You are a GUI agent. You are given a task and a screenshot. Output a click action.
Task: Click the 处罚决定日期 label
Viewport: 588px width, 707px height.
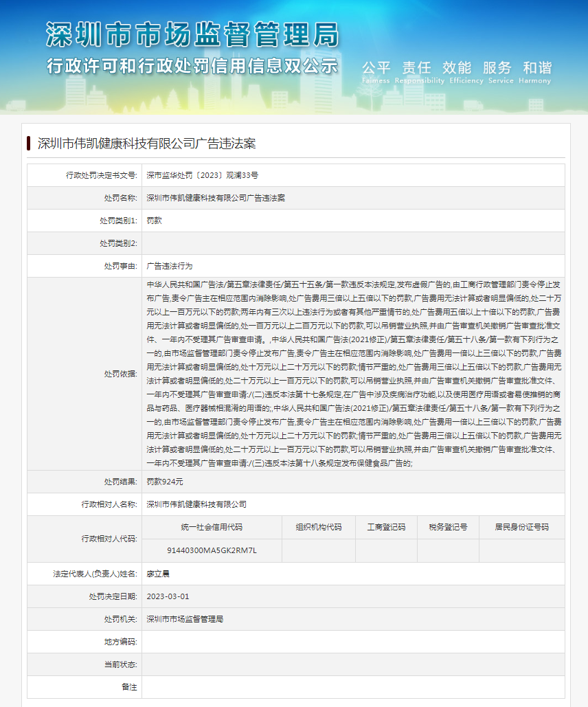[113, 596]
